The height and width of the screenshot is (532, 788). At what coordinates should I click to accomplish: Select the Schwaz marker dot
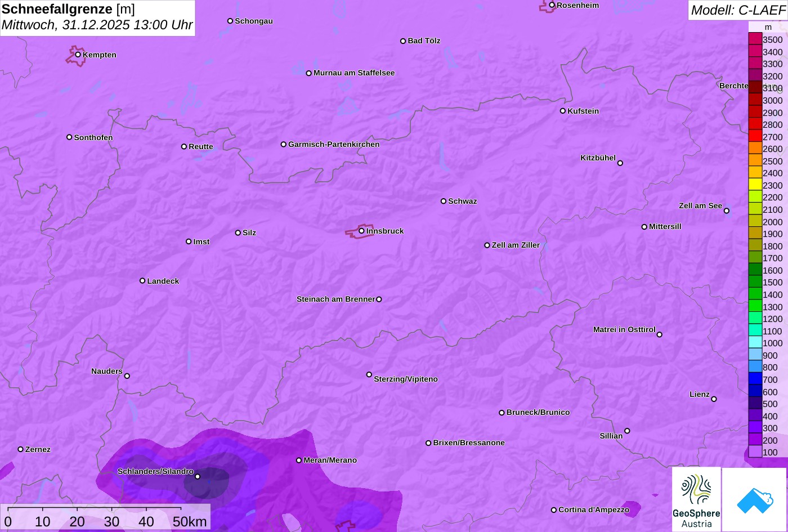pos(444,201)
